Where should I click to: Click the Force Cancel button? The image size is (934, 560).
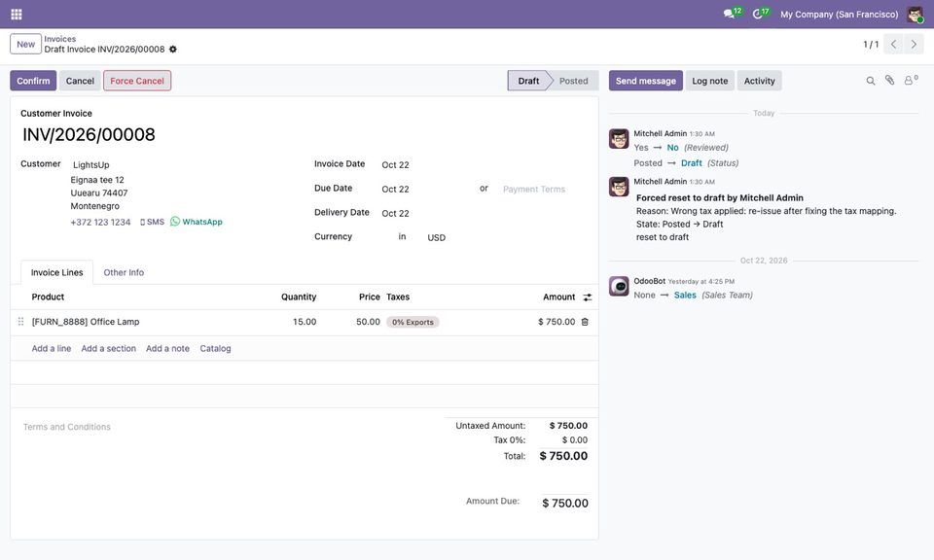pos(137,81)
